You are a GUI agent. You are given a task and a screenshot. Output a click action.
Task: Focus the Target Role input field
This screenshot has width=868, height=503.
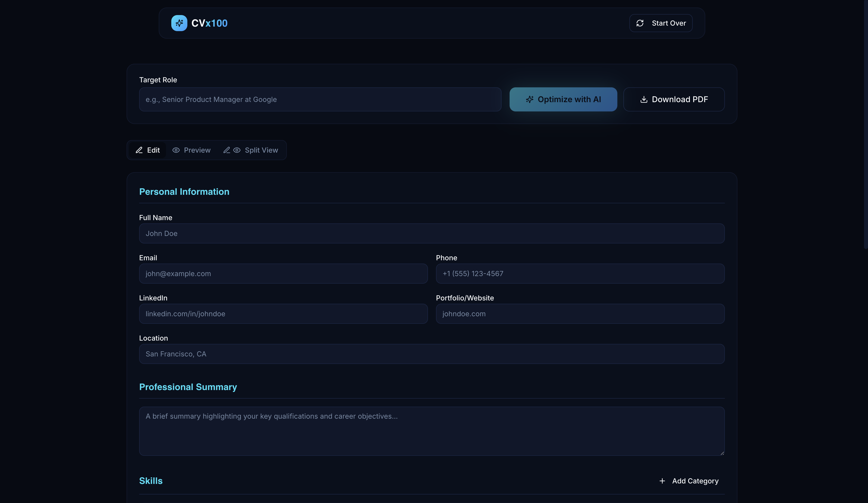(x=320, y=99)
